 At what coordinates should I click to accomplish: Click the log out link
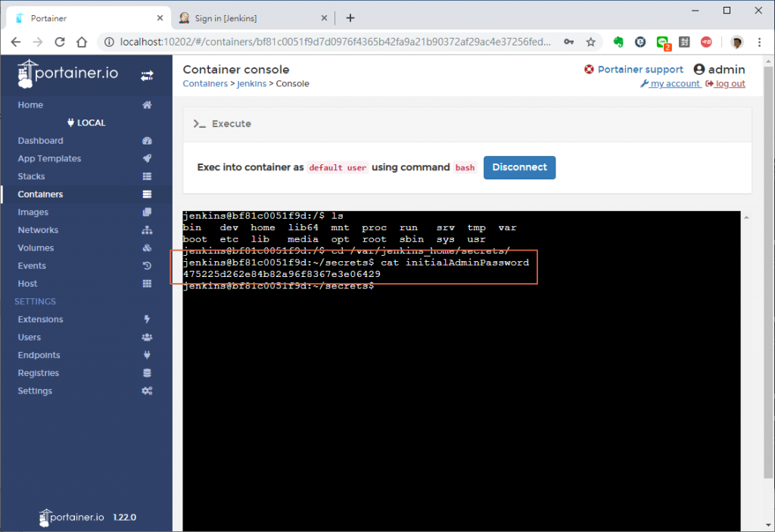(x=726, y=83)
